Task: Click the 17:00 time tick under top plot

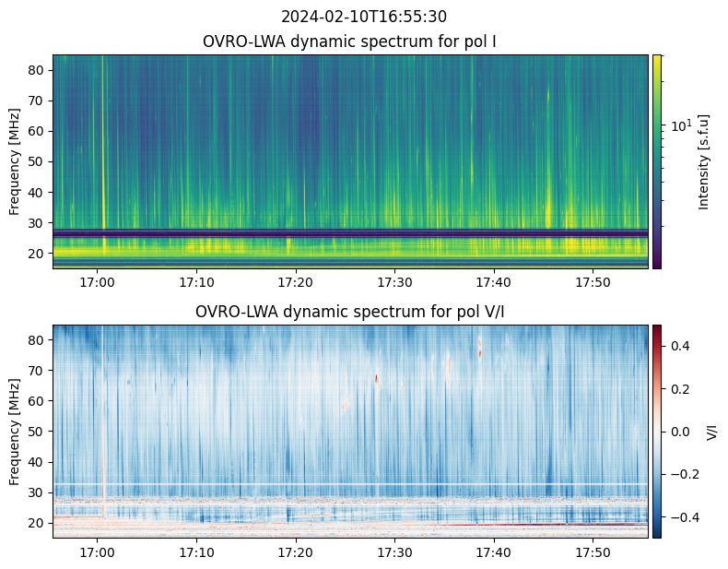Action: click(98, 282)
